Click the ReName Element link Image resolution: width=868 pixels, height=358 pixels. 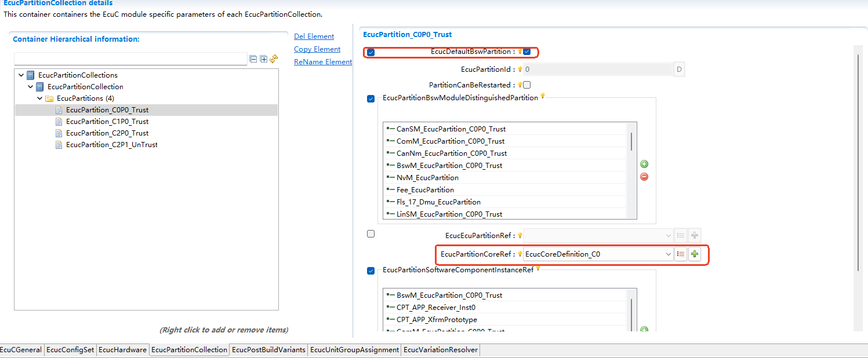pos(323,62)
